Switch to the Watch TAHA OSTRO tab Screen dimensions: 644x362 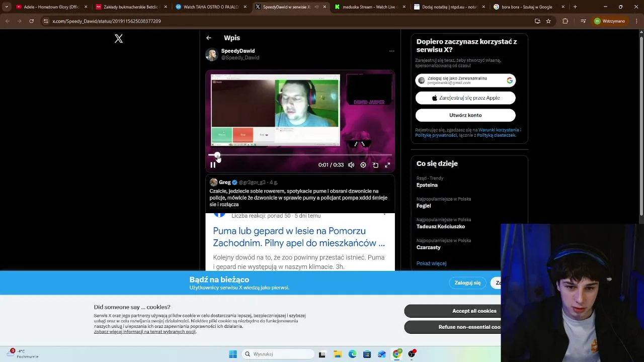coord(211,7)
